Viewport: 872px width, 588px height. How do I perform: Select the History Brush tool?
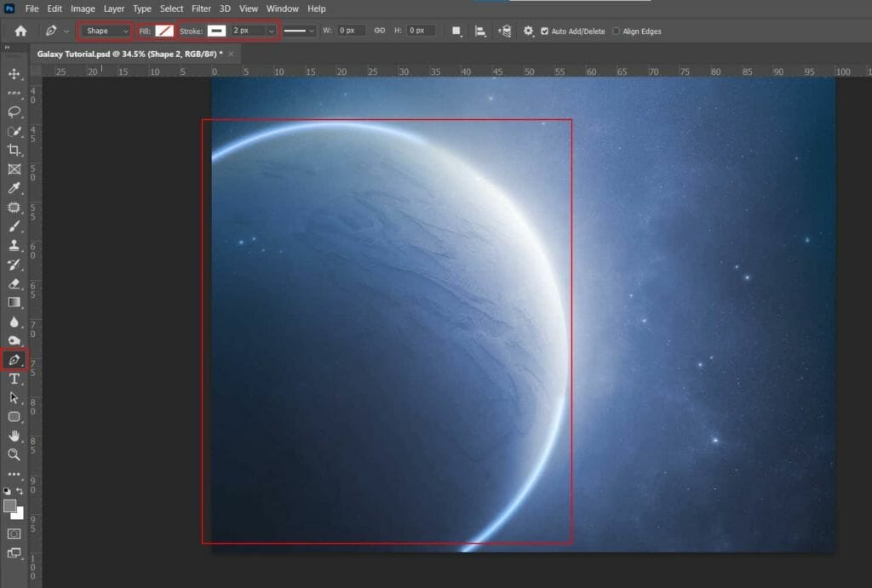tap(14, 265)
